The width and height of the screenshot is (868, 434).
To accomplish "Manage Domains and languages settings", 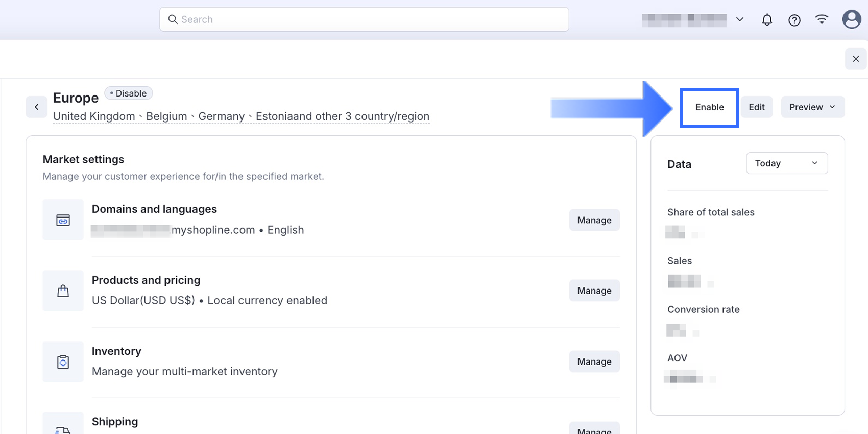I will point(594,220).
